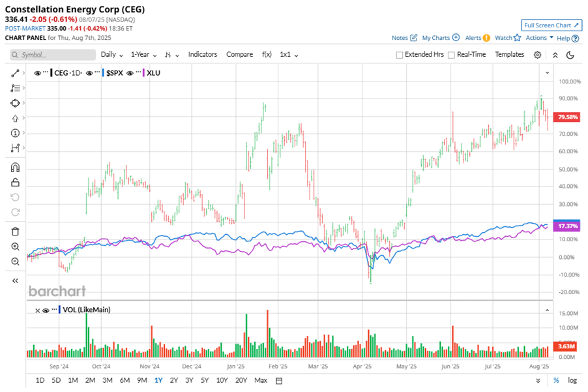Screen dimensions: 588x392
Task: Hide the VOL indicator
Action: click(x=46, y=310)
